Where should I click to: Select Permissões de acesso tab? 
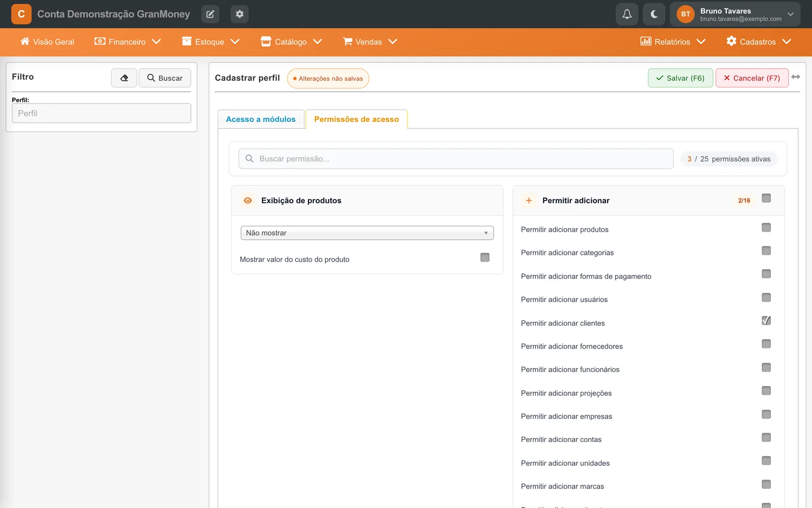click(356, 119)
